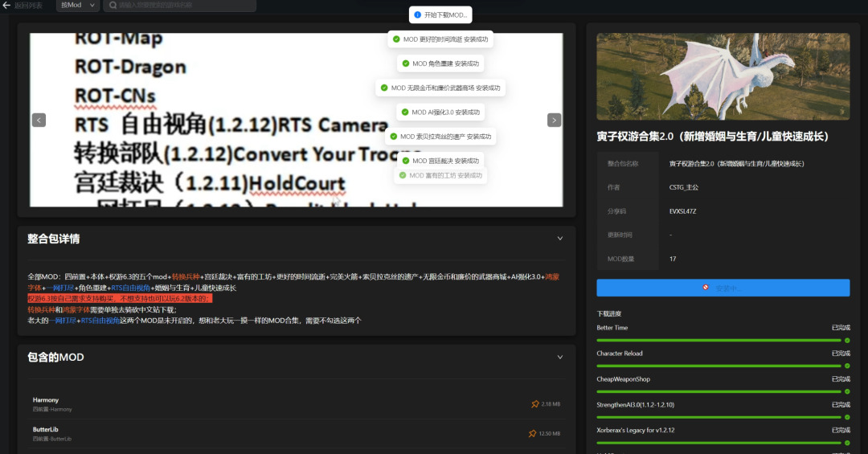Collapse the 整合包详情 section chevron
Viewport: 868px width, 454px height.
pyautogui.click(x=560, y=239)
